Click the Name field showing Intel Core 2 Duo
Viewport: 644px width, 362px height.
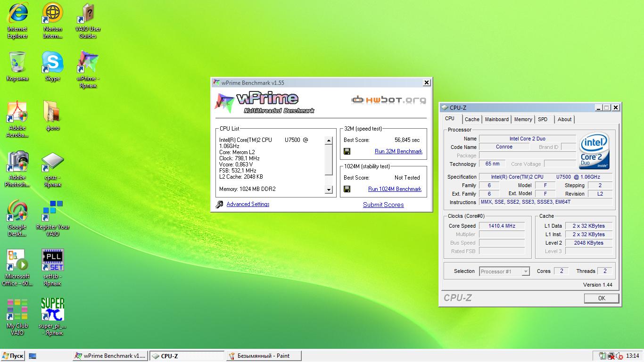tap(527, 139)
